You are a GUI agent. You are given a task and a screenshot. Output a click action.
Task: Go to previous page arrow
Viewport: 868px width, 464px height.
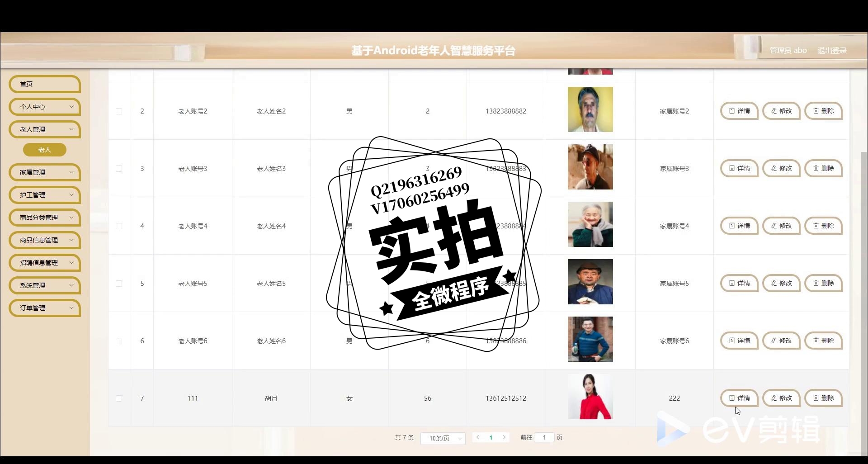478,437
